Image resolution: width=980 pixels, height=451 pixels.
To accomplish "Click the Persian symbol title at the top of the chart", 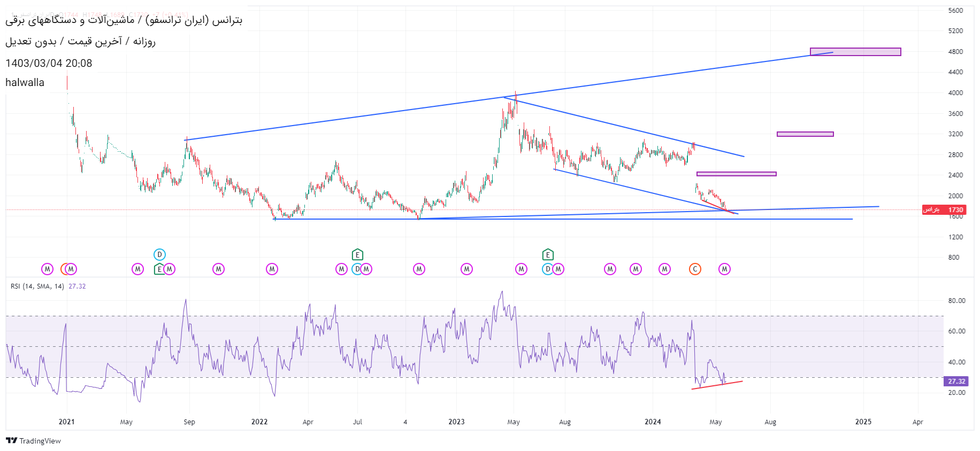I will (x=124, y=20).
